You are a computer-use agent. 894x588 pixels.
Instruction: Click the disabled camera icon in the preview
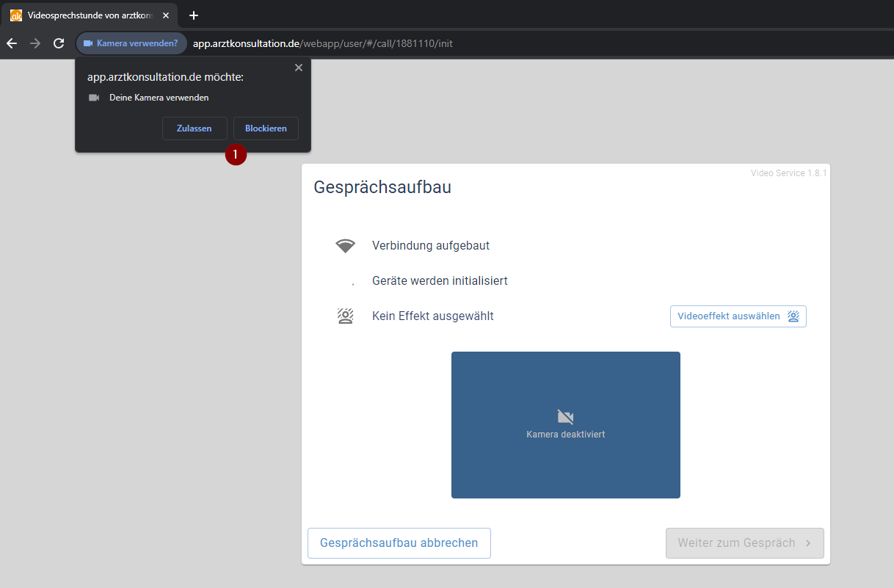point(565,417)
